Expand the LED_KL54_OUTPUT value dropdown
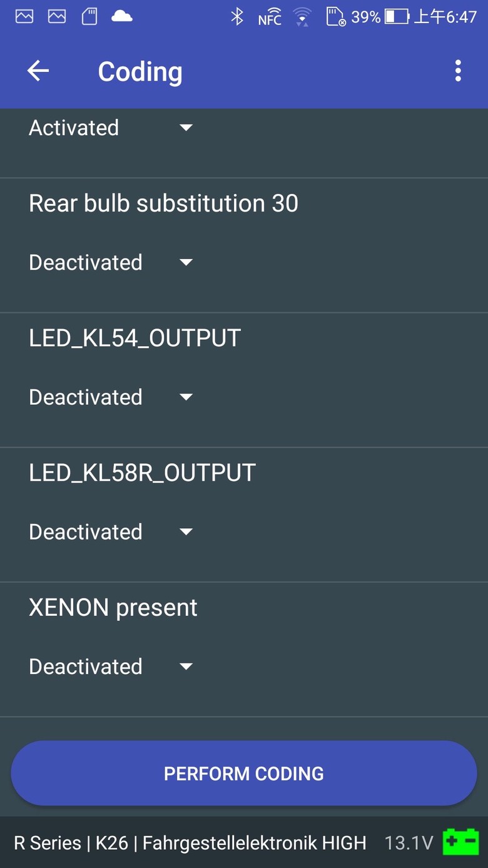The height and width of the screenshot is (868, 488). tap(111, 397)
